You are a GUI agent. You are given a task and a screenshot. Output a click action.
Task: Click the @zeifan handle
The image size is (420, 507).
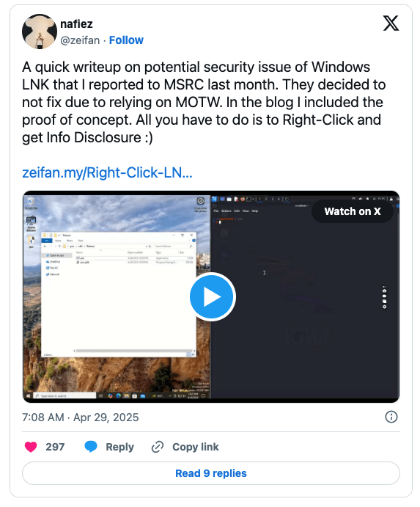click(80, 40)
